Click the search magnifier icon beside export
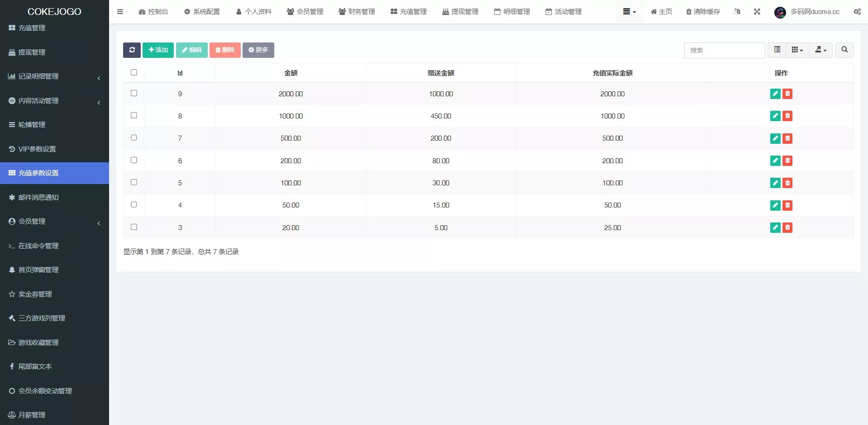868x425 pixels. [844, 50]
